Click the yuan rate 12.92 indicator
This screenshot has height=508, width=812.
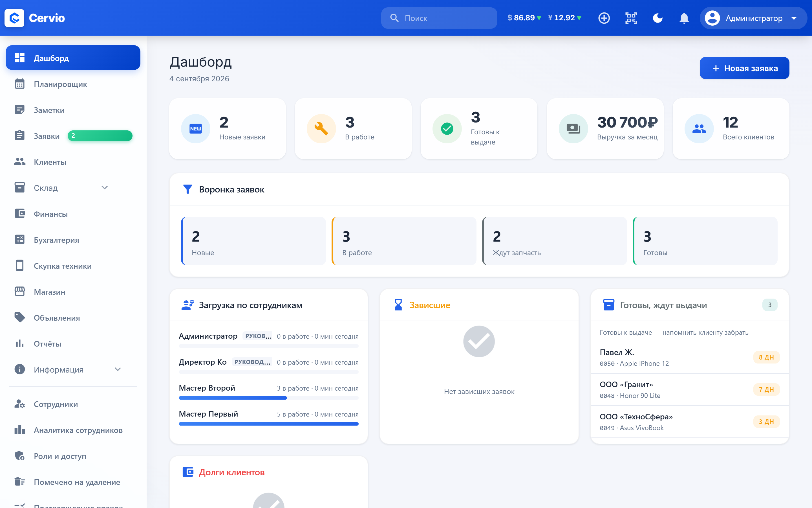564,18
